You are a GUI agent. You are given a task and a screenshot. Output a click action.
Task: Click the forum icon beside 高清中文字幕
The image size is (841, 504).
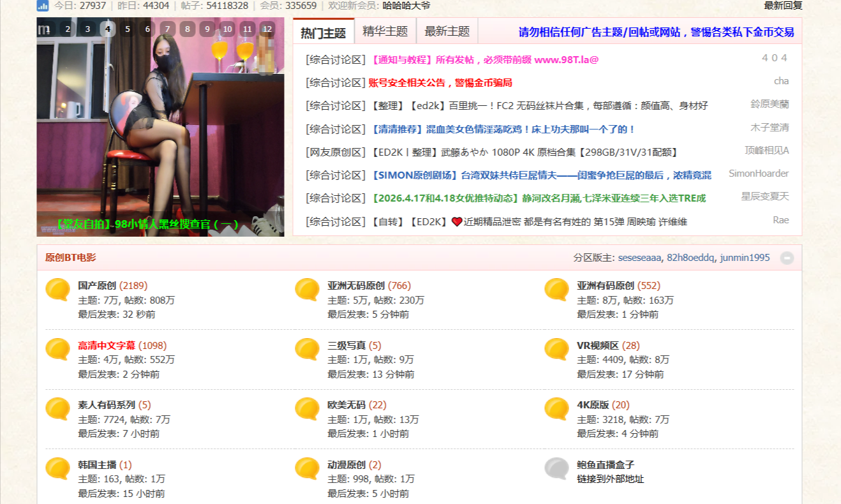[x=57, y=349]
